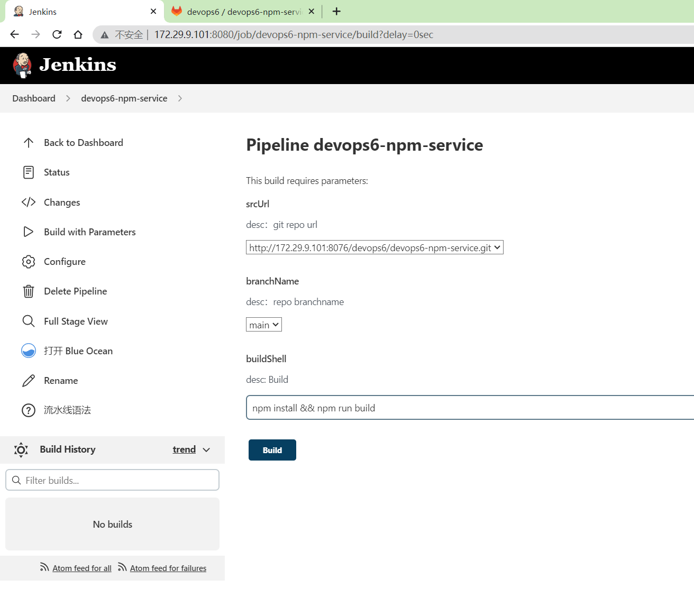Open Status in the side menu
This screenshot has height=616, width=694.
tap(57, 172)
